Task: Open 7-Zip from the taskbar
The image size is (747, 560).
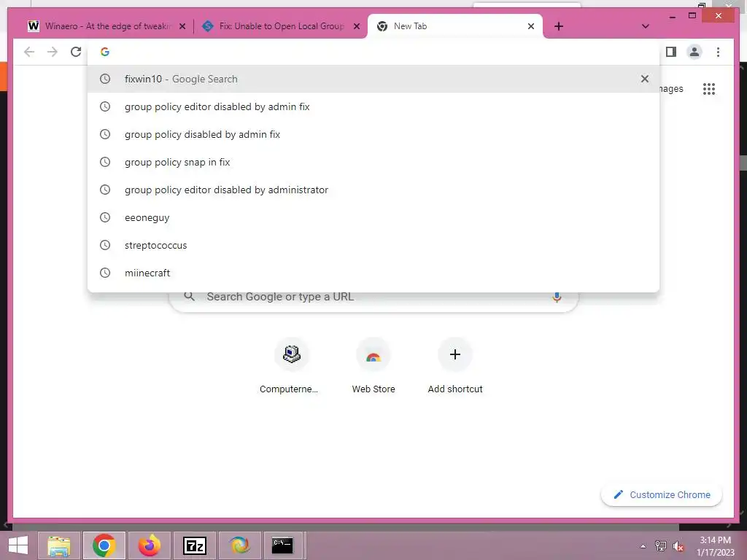Action: point(194,545)
